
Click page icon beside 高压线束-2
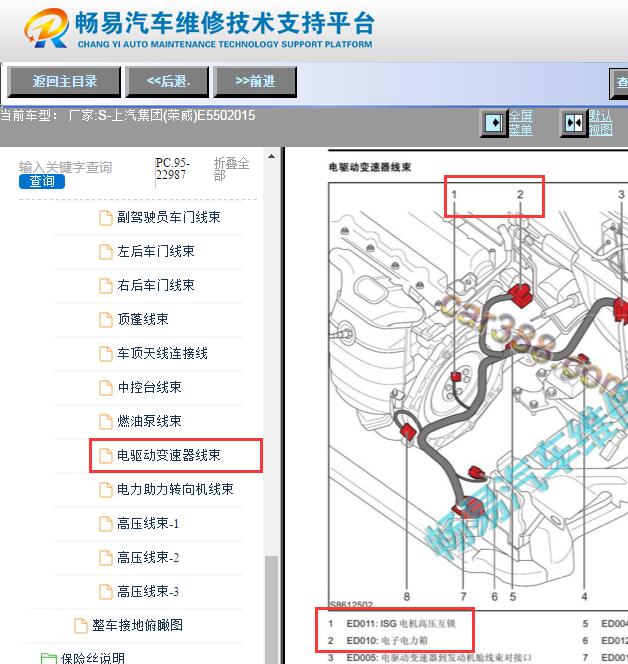click(x=105, y=558)
